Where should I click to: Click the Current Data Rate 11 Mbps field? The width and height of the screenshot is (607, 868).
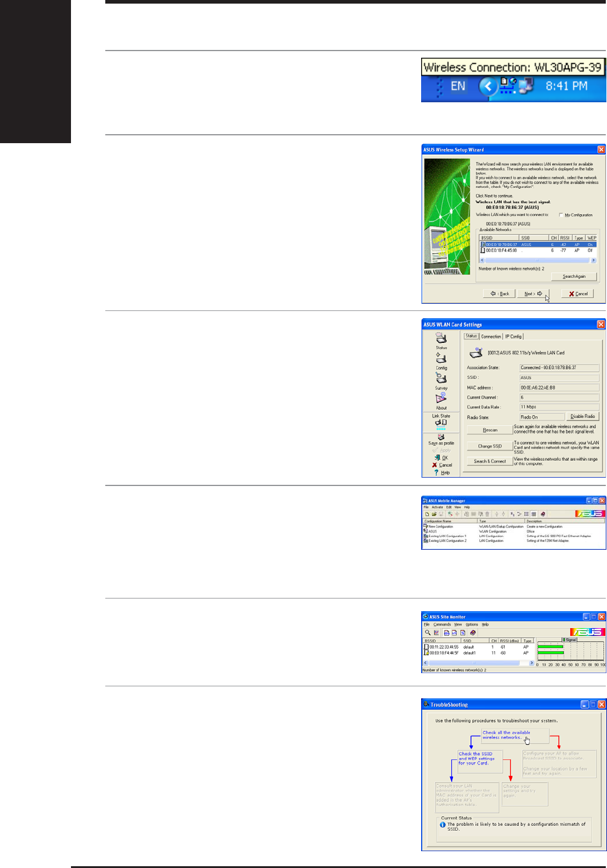coord(559,407)
